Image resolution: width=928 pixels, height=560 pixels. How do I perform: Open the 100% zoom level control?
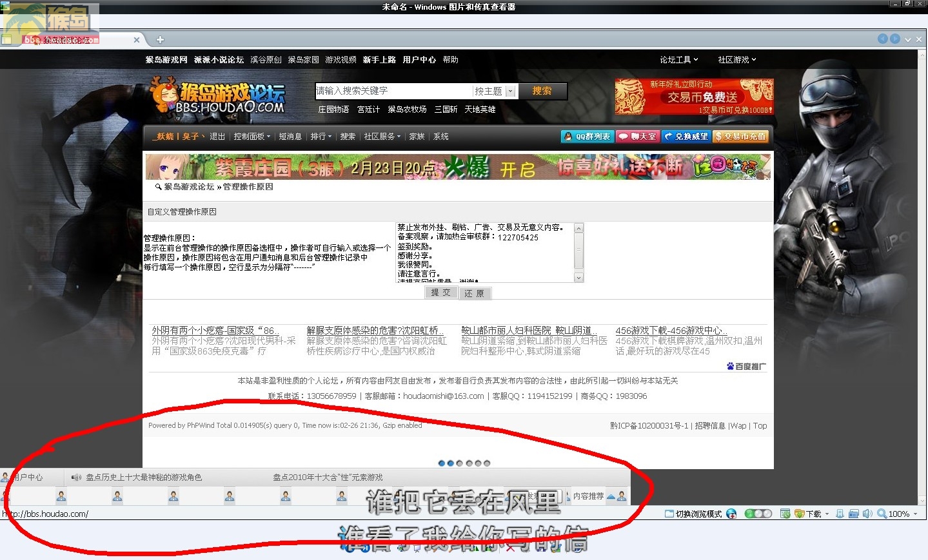(898, 514)
